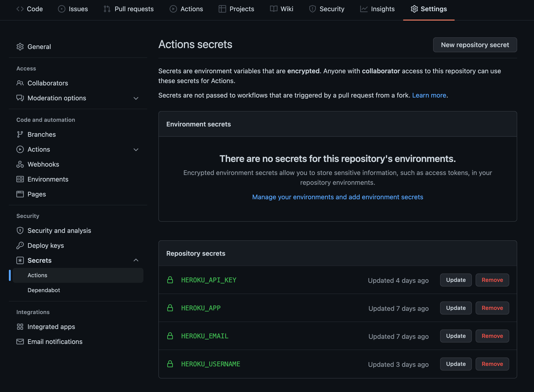Select Dependabot under Secrets

[x=44, y=290]
